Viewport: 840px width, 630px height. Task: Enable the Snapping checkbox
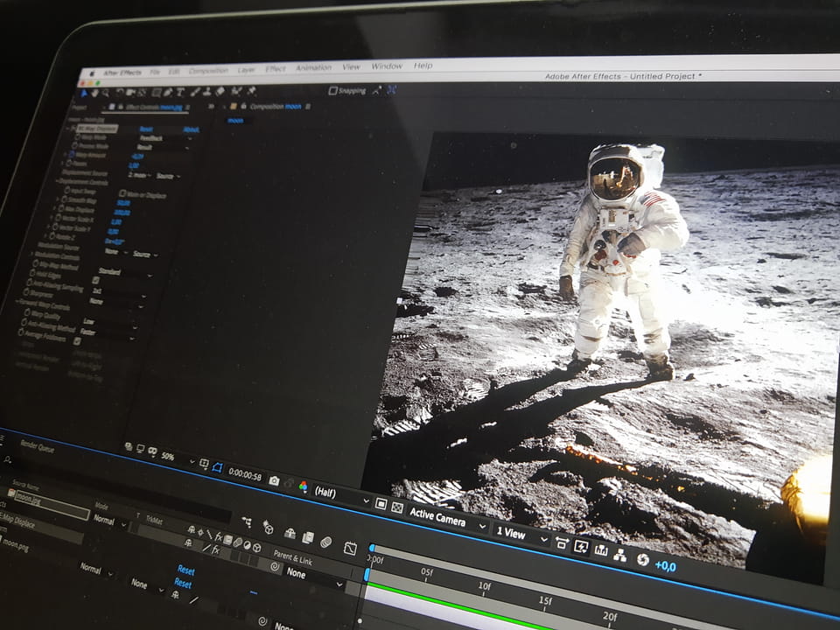tap(333, 90)
